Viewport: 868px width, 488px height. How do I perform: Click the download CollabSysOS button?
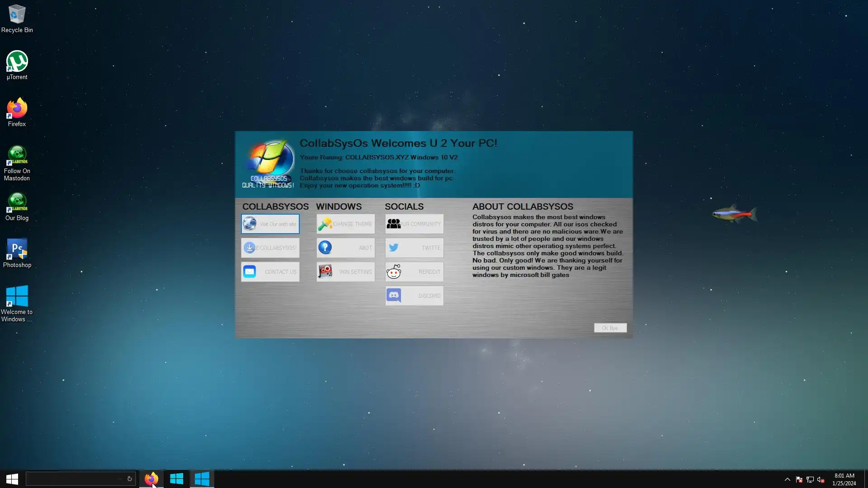tap(270, 248)
